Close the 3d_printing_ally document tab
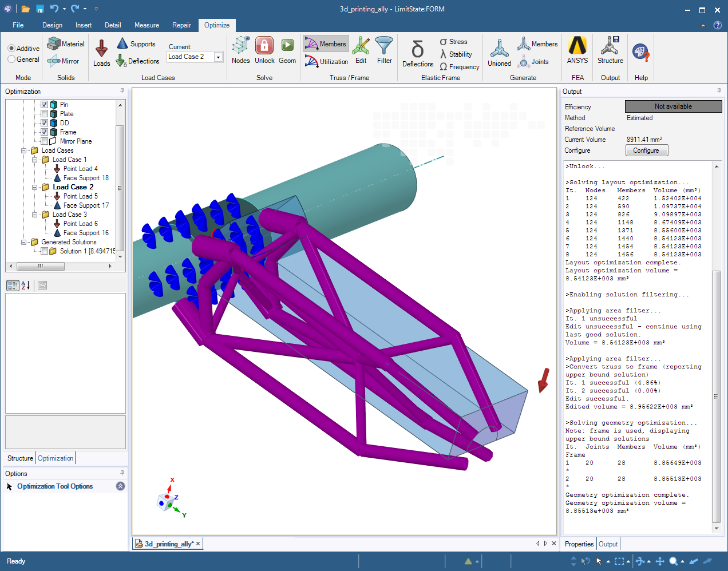Viewport: 728px width, 571px height. [x=198, y=544]
